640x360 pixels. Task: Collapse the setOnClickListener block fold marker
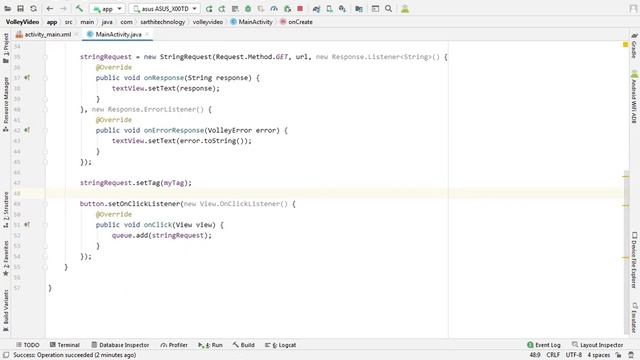point(45,204)
